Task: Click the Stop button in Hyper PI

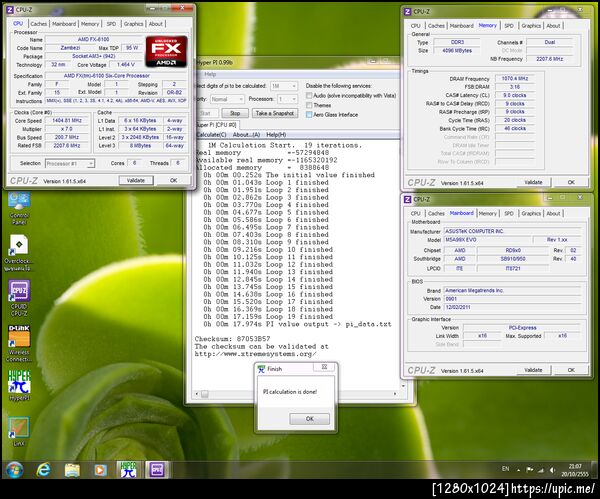Action: pyautogui.click(x=235, y=113)
